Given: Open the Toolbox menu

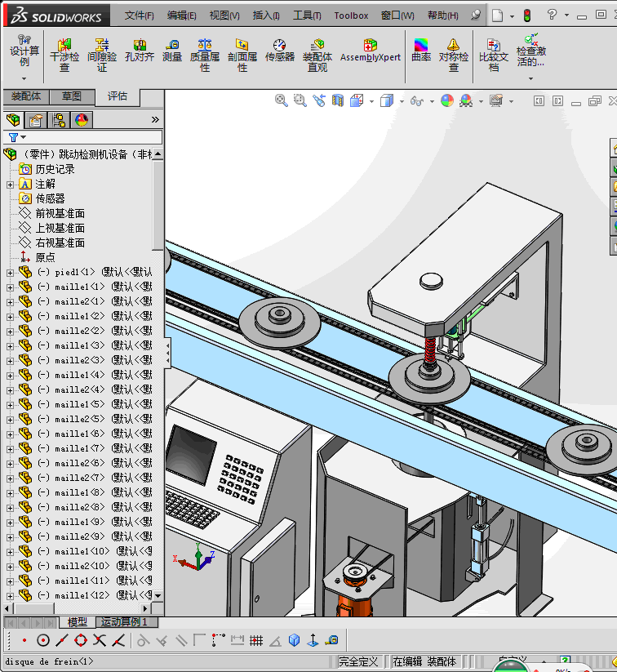Looking at the screenshot, I should point(351,16).
